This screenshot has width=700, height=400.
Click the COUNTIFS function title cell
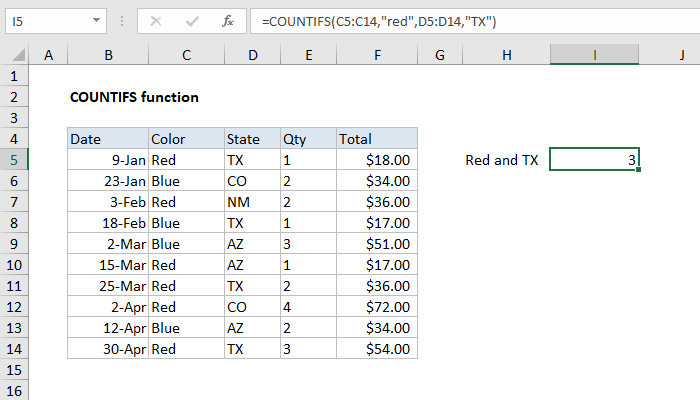[x=134, y=97]
